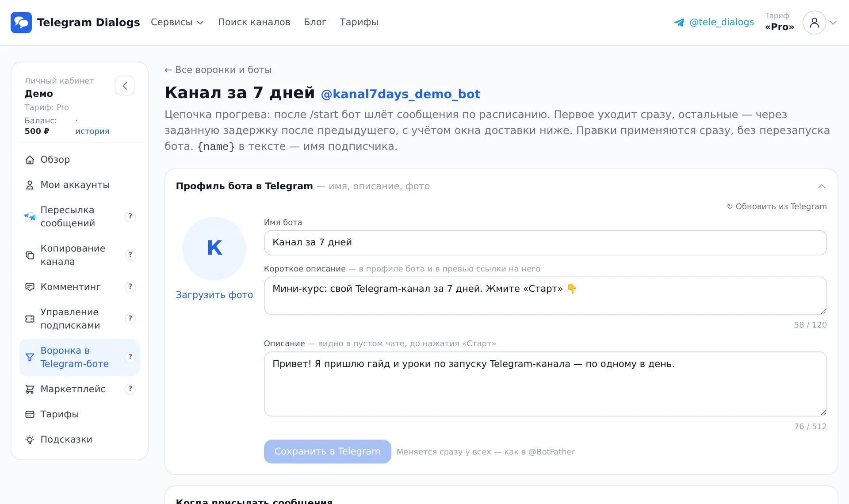
Task: Open help hint for Маркетплейс
Action: pos(130,389)
